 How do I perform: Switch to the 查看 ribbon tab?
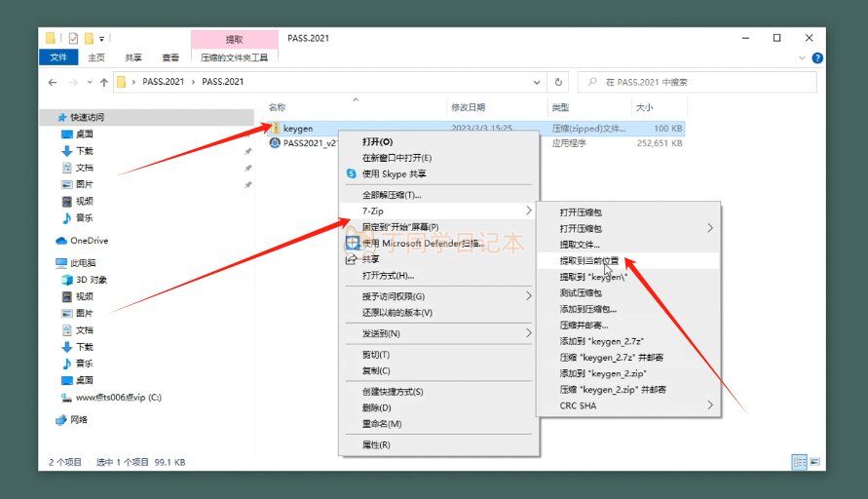point(170,58)
